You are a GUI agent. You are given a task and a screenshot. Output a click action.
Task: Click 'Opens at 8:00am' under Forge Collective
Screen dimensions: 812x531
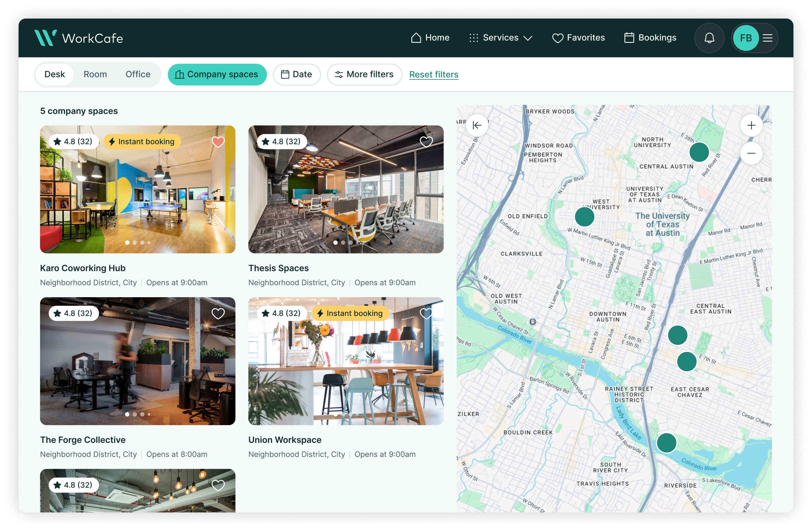pyautogui.click(x=177, y=454)
